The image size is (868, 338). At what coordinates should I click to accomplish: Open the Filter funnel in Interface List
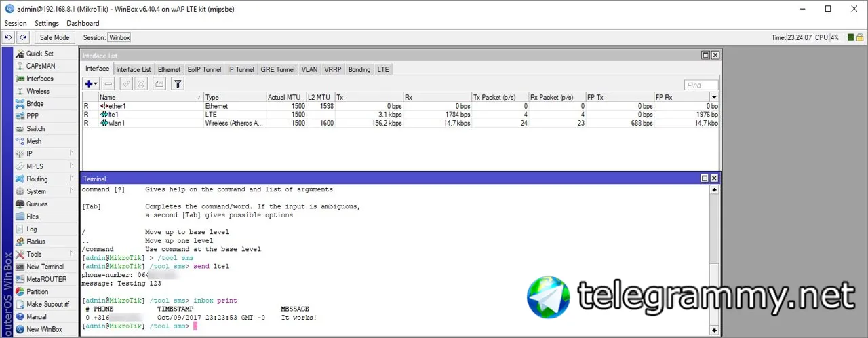177,84
